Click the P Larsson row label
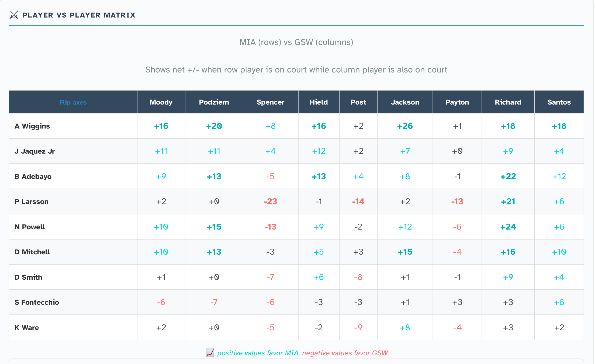 pyautogui.click(x=32, y=202)
